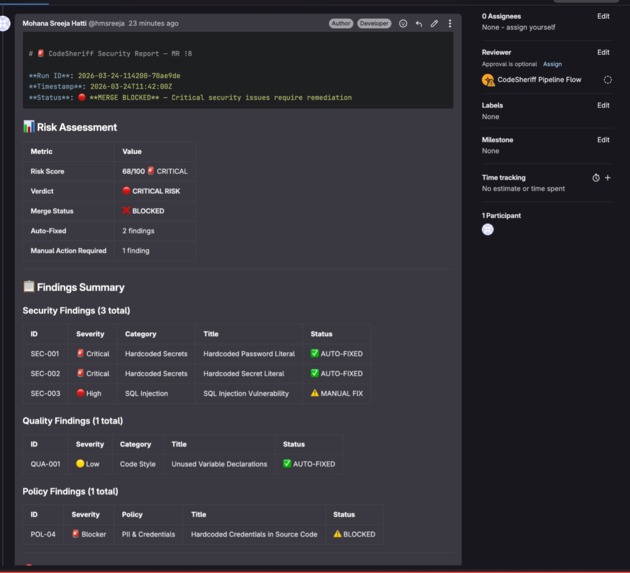Image resolution: width=630 pixels, height=573 pixels.
Task: Click the 23 minutes ago timestamp
Action: coord(153,23)
